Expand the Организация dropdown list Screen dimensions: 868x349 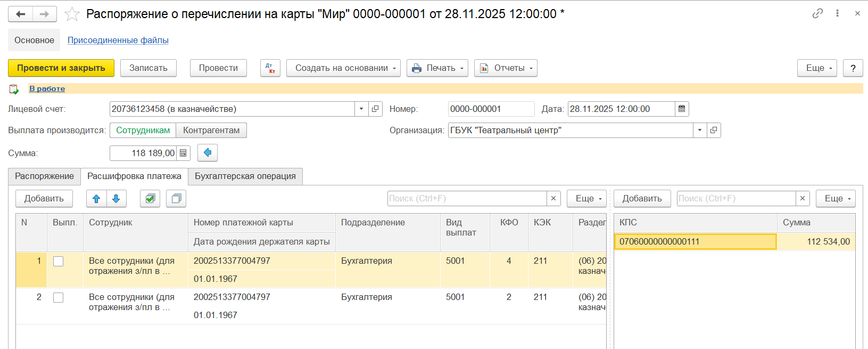[x=700, y=131]
